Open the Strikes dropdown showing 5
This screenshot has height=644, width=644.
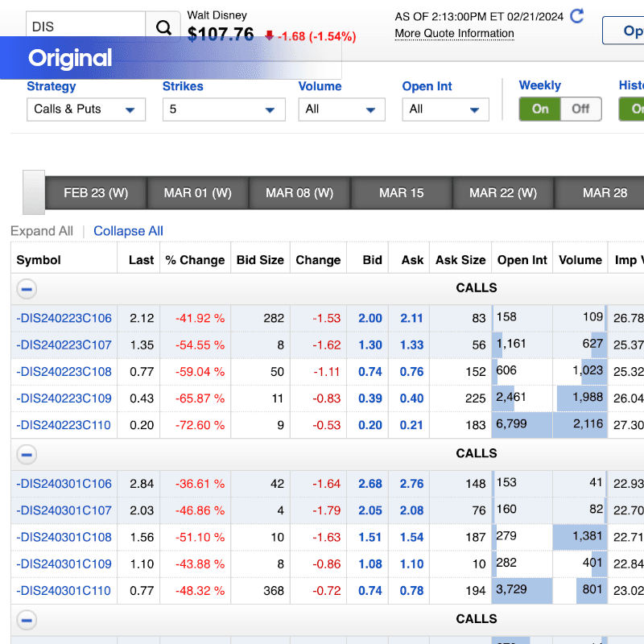[x=224, y=109]
